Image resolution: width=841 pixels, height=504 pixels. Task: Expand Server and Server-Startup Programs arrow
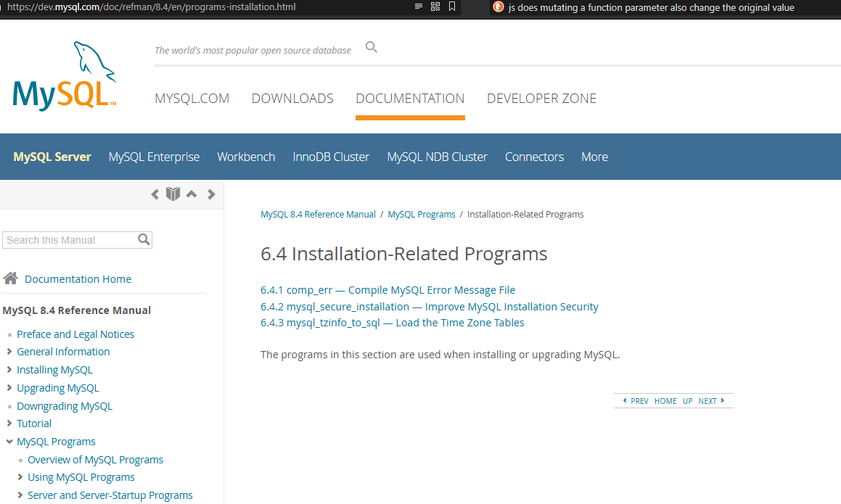[x=20, y=495]
